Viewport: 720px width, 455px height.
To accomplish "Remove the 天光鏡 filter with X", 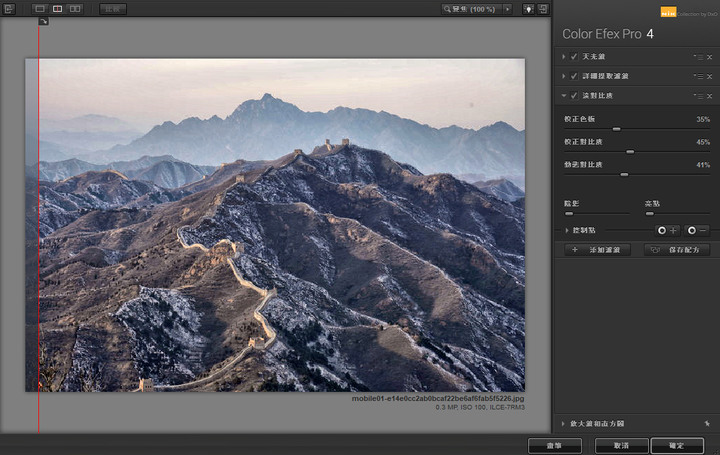I will tap(709, 57).
